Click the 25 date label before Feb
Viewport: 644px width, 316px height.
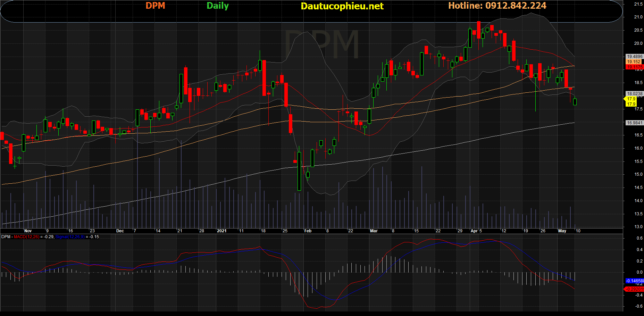(x=285, y=231)
